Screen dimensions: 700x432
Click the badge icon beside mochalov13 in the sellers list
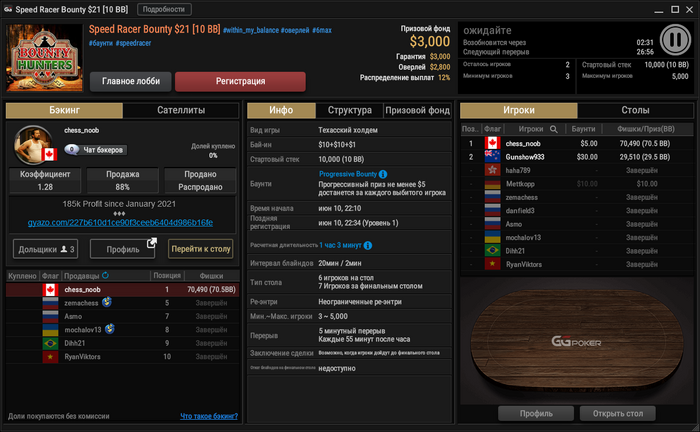tap(110, 329)
